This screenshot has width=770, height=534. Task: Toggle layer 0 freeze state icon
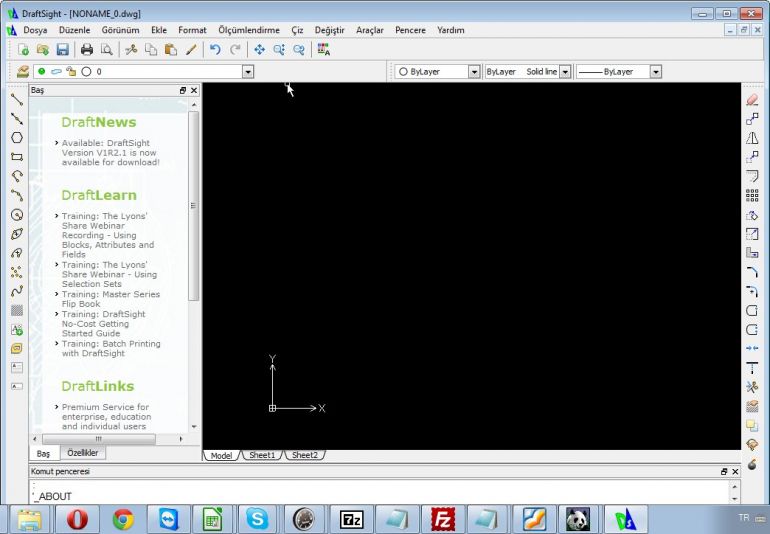56,72
